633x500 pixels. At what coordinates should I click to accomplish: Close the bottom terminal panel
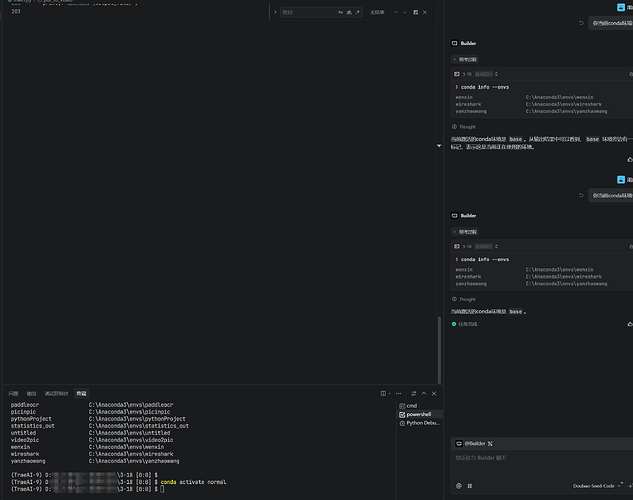[x=434, y=393]
